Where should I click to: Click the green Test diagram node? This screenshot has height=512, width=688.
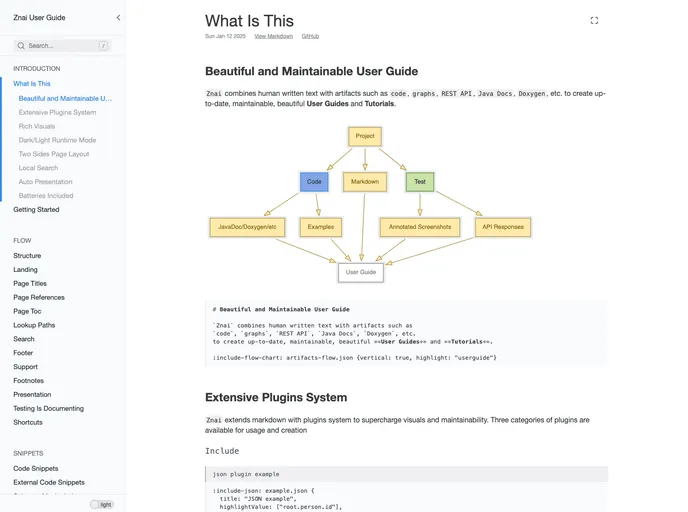pyautogui.click(x=420, y=182)
